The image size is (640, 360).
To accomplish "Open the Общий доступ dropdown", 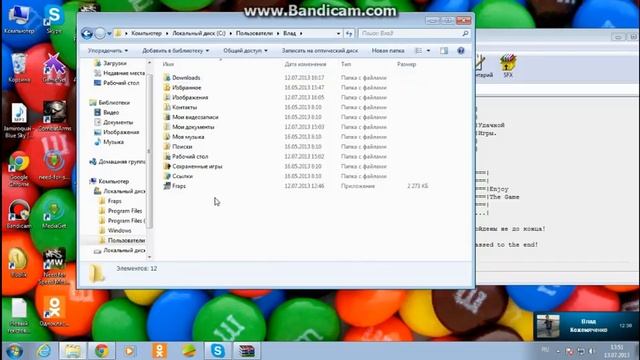I will [x=245, y=51].
